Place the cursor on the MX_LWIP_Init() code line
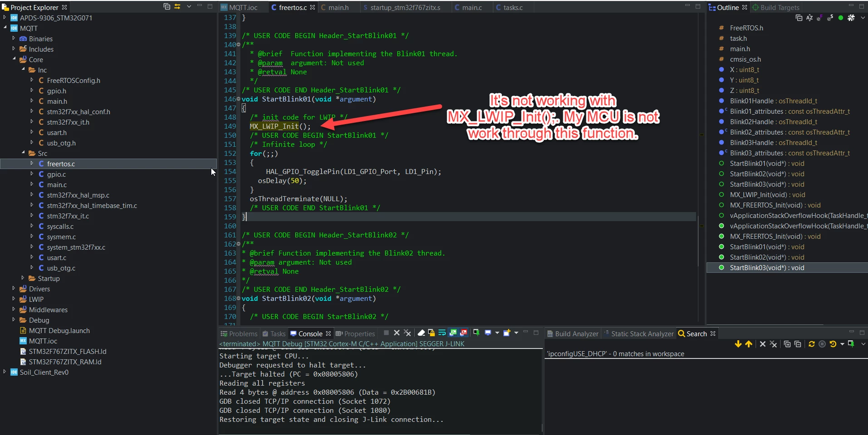The height and width of the screenshot is (435, 868). pyautogui.click(x=280, y=126)
